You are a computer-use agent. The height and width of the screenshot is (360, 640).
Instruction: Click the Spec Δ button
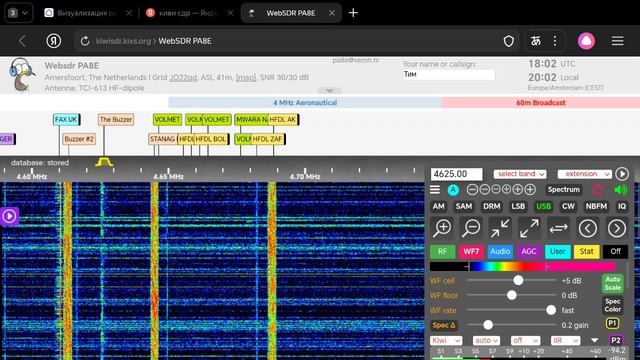click(x=443, y=325)
